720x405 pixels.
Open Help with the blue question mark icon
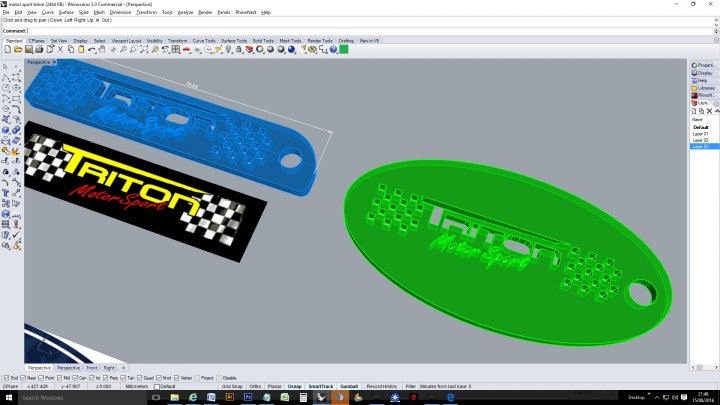pyautogui.click(x=334, y=50)
